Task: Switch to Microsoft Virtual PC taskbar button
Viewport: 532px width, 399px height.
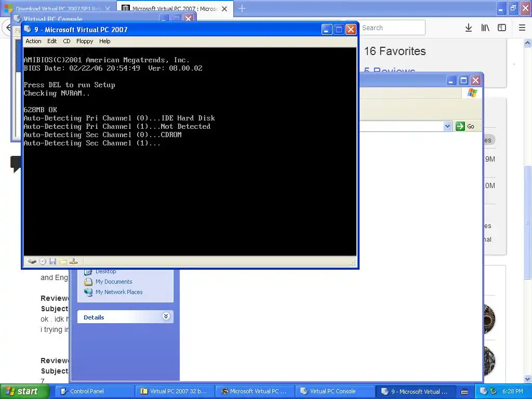Action: [255, 391]
